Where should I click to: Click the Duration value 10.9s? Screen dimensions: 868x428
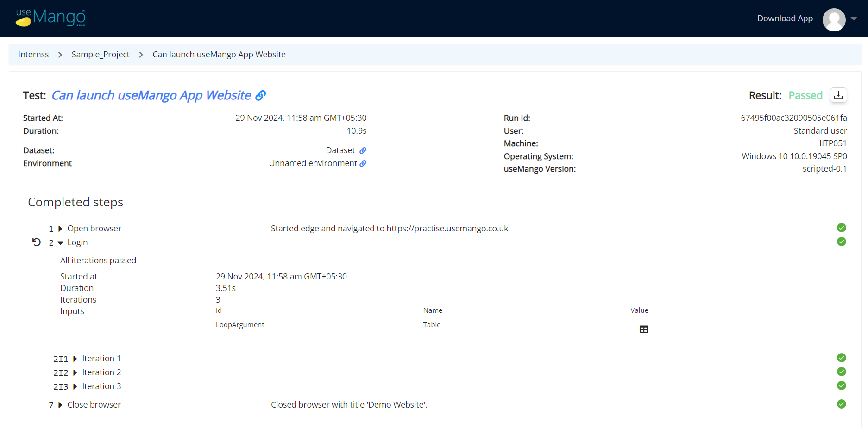pos(357,131)
